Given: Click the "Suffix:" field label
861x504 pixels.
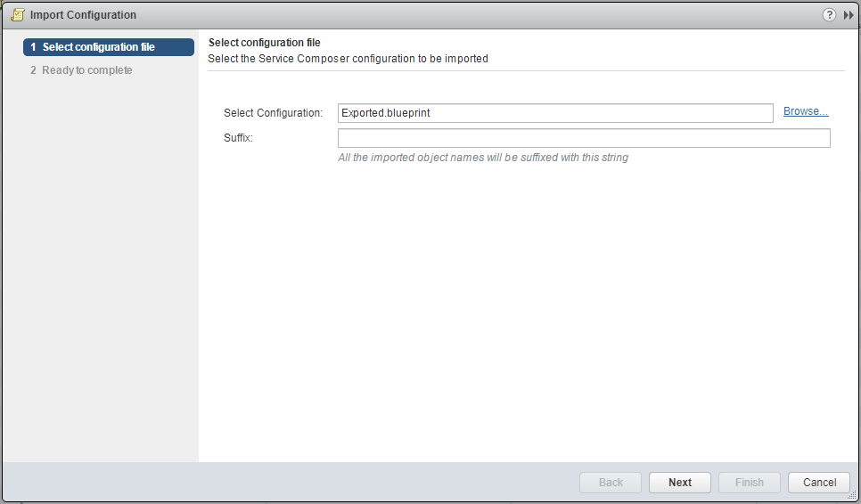Looking at the screenshot, I should 239,138.
